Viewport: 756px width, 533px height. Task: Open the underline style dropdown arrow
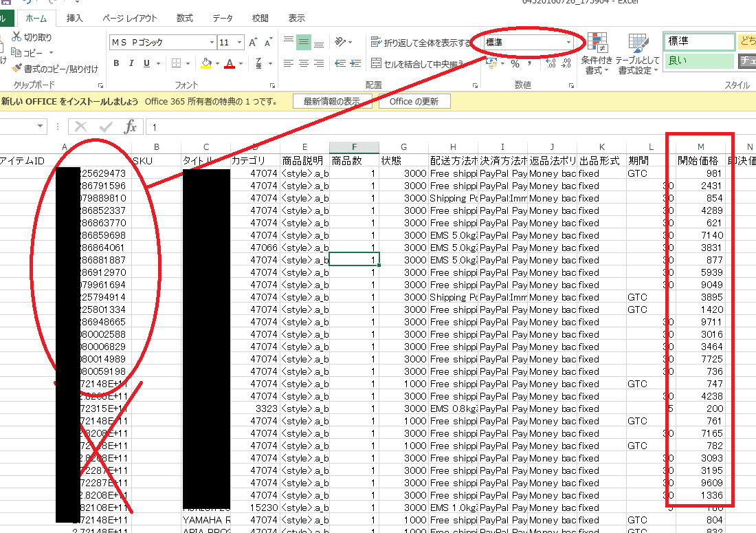coord(157,63)
